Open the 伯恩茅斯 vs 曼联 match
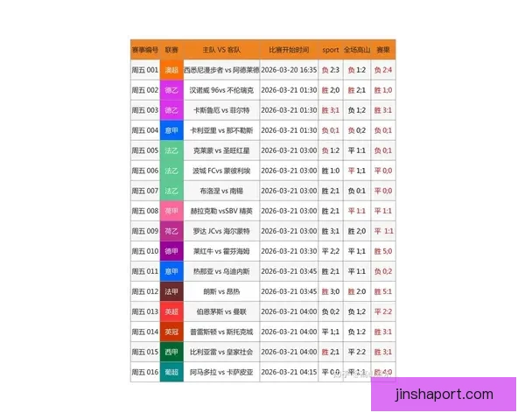The image size is (525, 420). (220, 311)
